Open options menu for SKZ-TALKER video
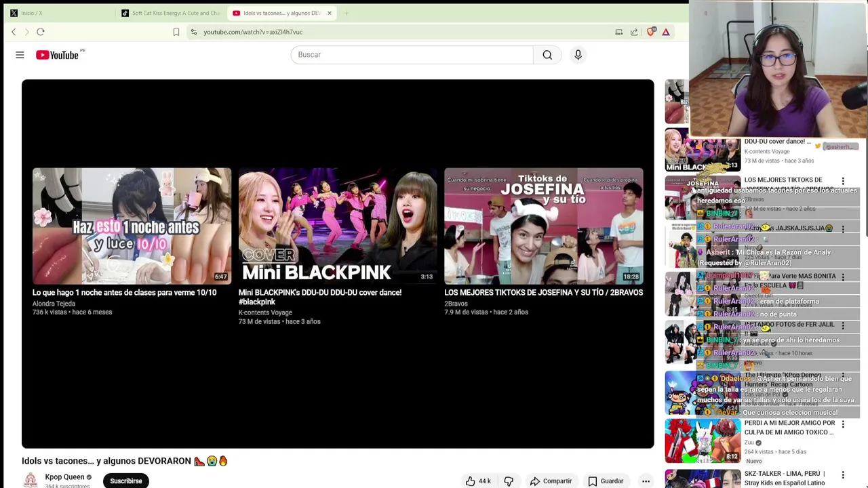The image size is (868, 488). click(843, 475)
